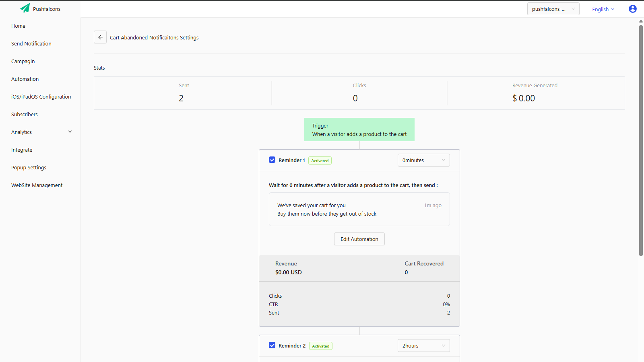Uncheck the Reminder 1 checkbox
This screenshot has height=362, width=644.
coord(272,160)
